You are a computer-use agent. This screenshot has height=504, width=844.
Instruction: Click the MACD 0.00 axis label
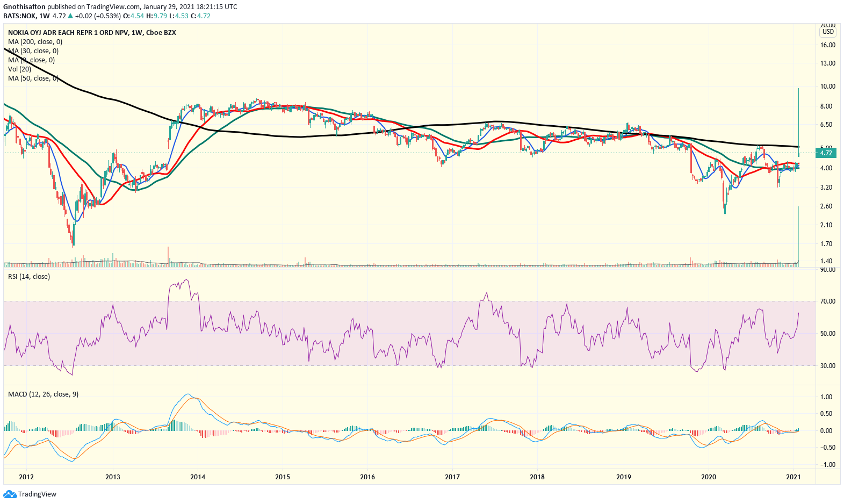pyautogui.click(x=827, y=431)
